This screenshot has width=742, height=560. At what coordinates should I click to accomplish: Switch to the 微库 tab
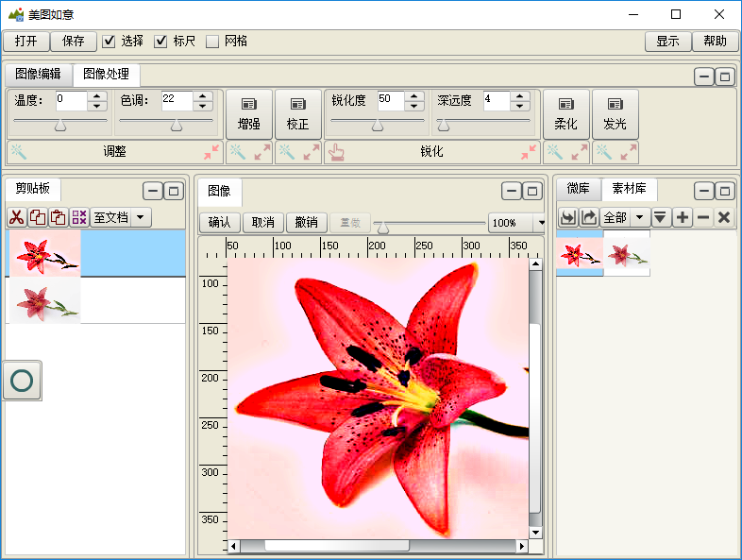click(579, 189)
